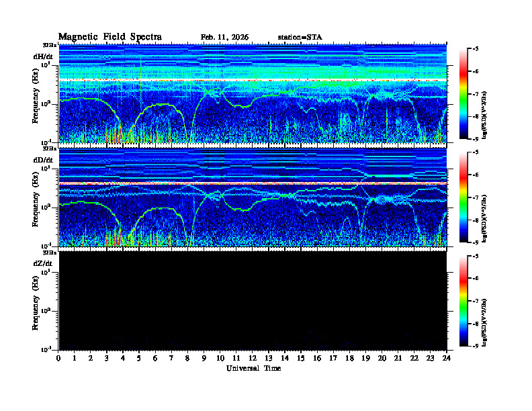Click the -5 tick on dH/dt colorbar

(476, 49)
